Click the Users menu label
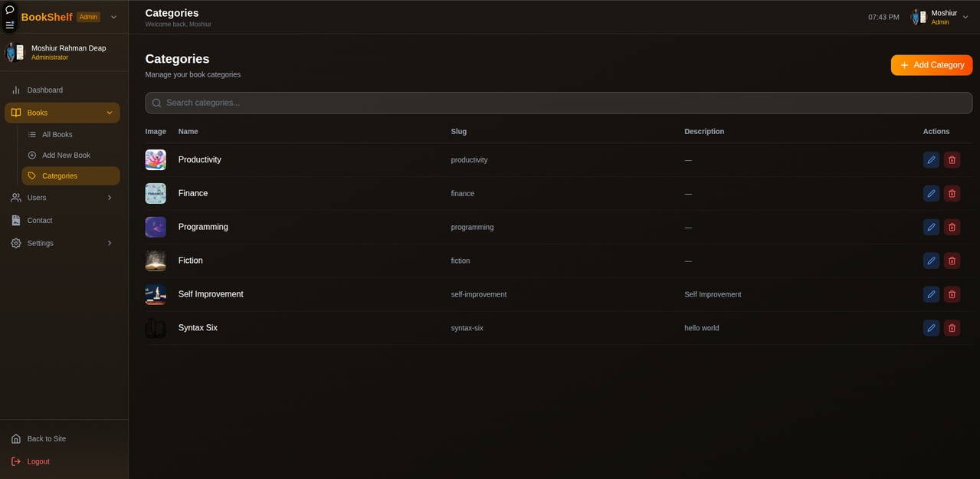Image resolution: width=980 pixels, height=479 pixels. pos(37,198)
